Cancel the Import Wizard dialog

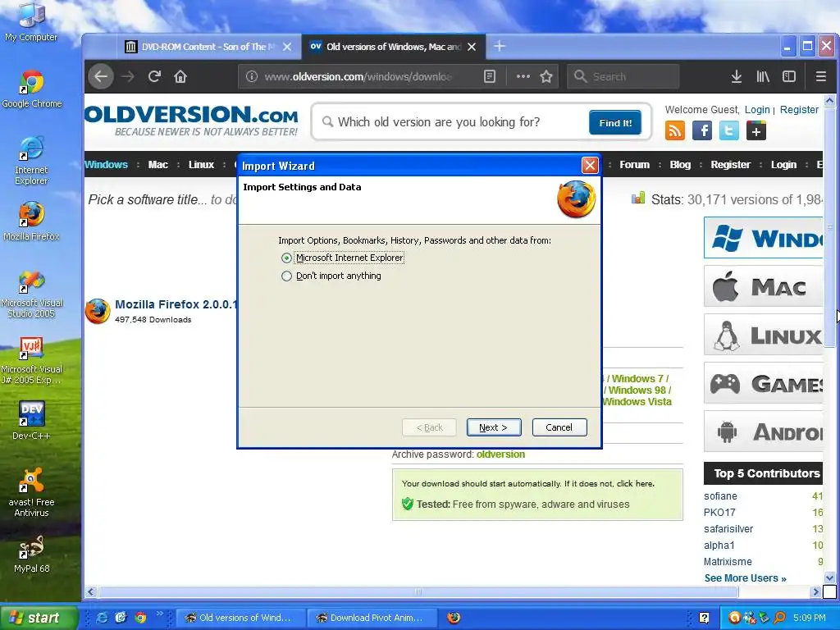[559, 427]
